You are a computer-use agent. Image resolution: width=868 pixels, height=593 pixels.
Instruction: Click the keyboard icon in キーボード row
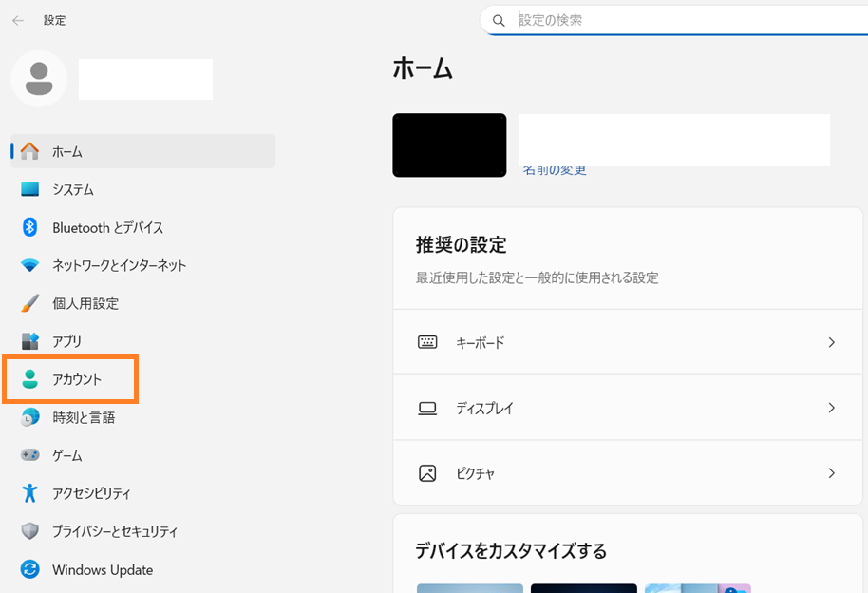coord(427,342)
